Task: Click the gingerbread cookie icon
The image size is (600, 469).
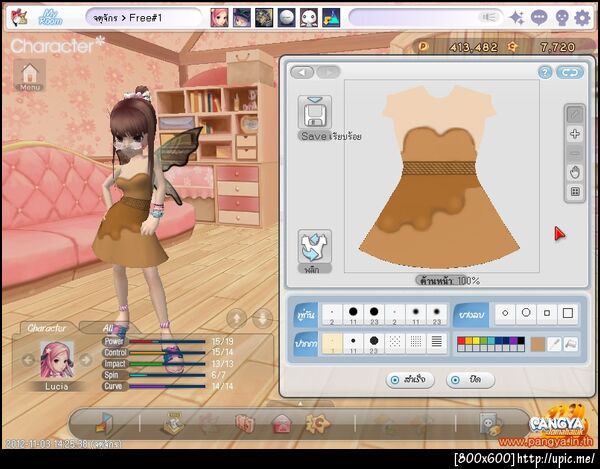Action: (317, 423)
